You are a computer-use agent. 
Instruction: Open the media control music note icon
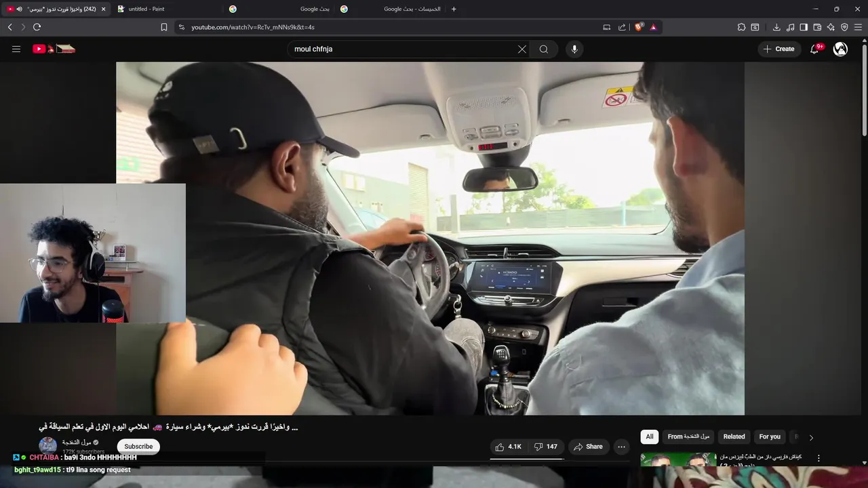(790, 27)
